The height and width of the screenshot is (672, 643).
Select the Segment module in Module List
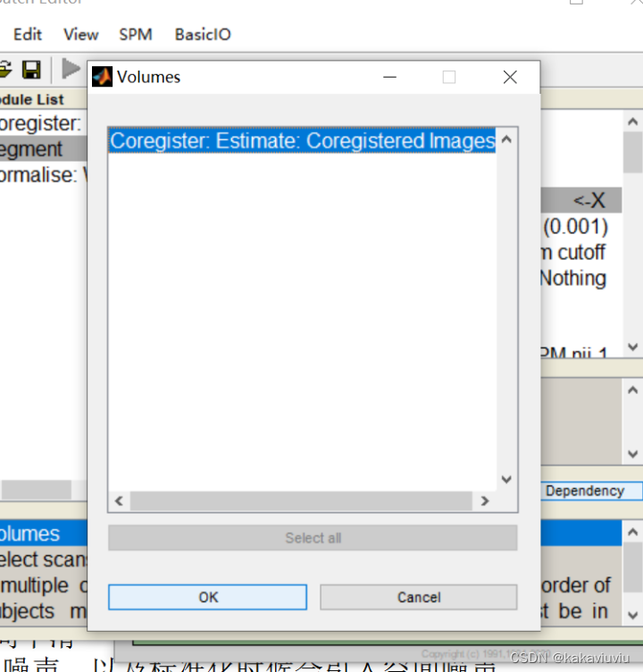(43, 148)
